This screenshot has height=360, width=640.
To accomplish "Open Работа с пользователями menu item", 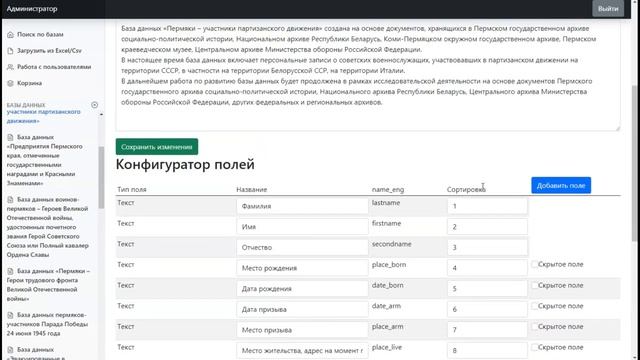I will 49,67.
